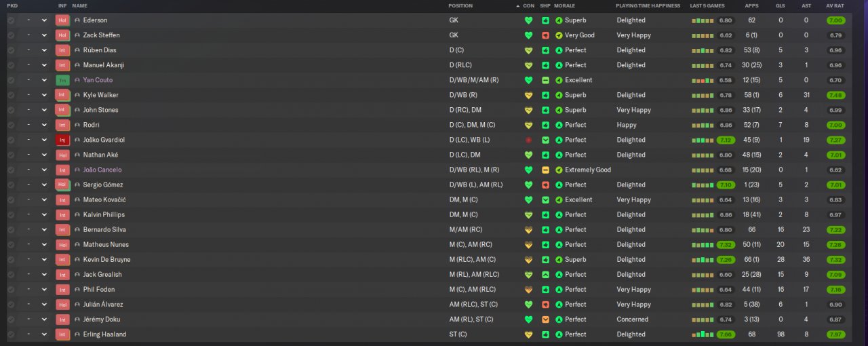868x346 pixels.
Task: Sort by the APPS column header
Action: [751, 5]
